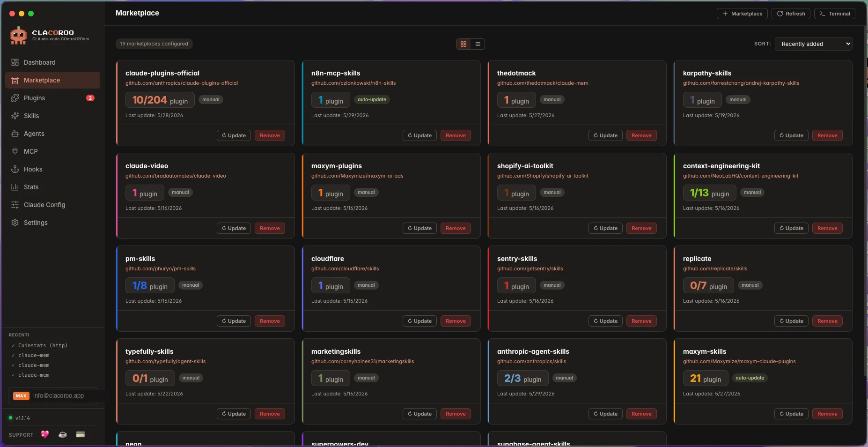Click the heart support icon
Image resolution: width=868 pixels, height=447 pixels.
click(45, 434)
